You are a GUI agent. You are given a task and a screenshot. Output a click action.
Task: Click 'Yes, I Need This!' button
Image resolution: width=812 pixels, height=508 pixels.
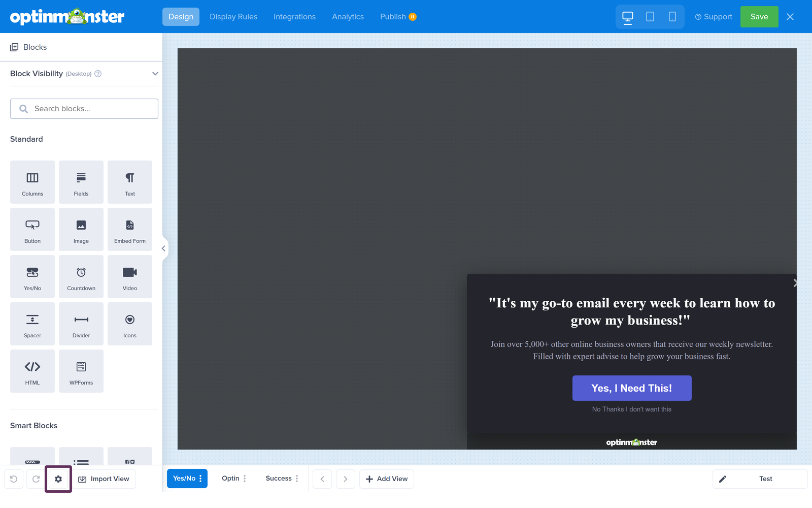tap(632, 388)
